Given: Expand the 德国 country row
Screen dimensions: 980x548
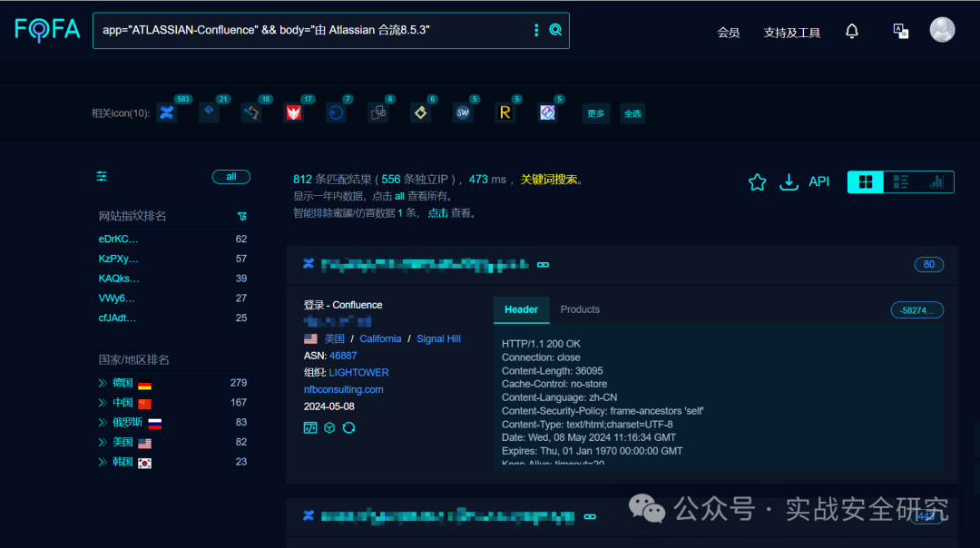Looking at the screenshot, I should (103, 383).
